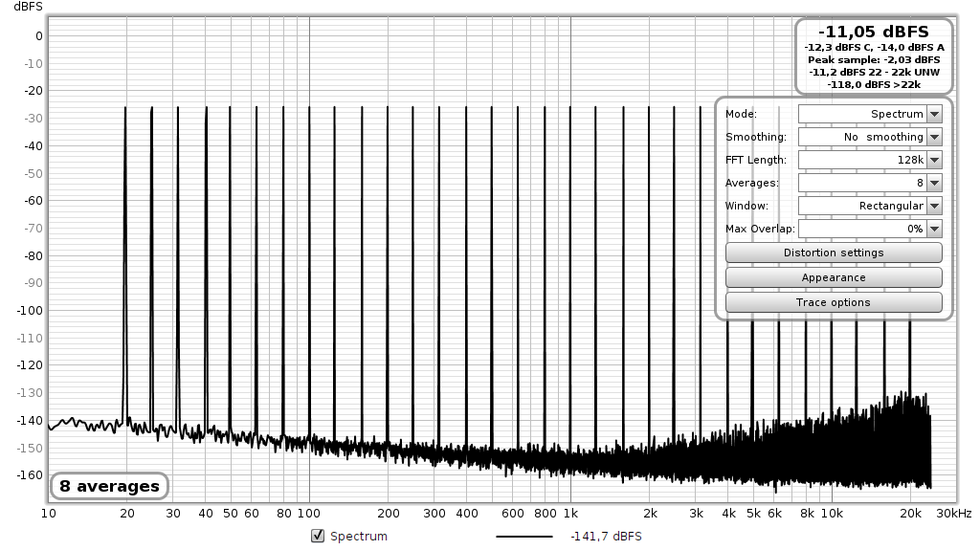980x550 pixels.
Task: Click the '-12,3 dBFS C, -14,0 dBFS A' line
Action: click(874, 48)
